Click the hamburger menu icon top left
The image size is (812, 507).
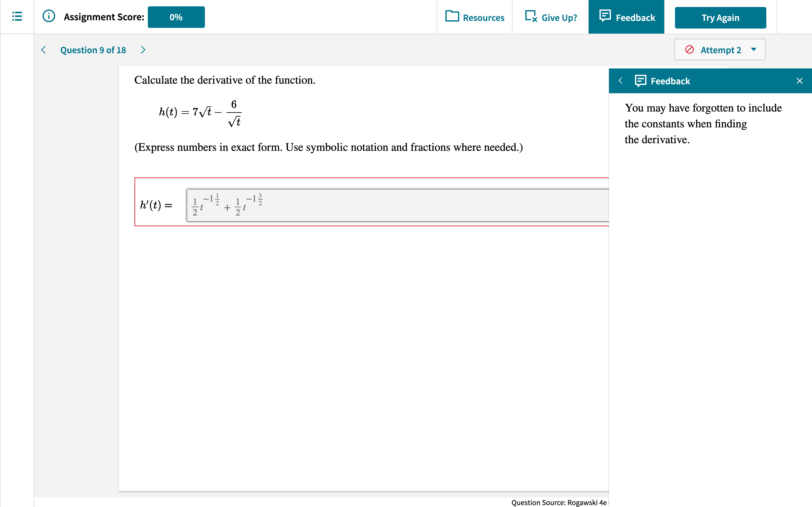coord(17,16)
